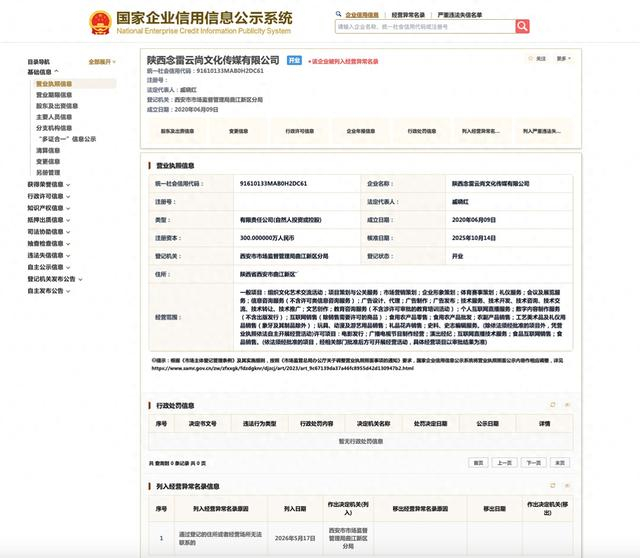Select 营业期限信息 in the sidebar

point(54,95)
